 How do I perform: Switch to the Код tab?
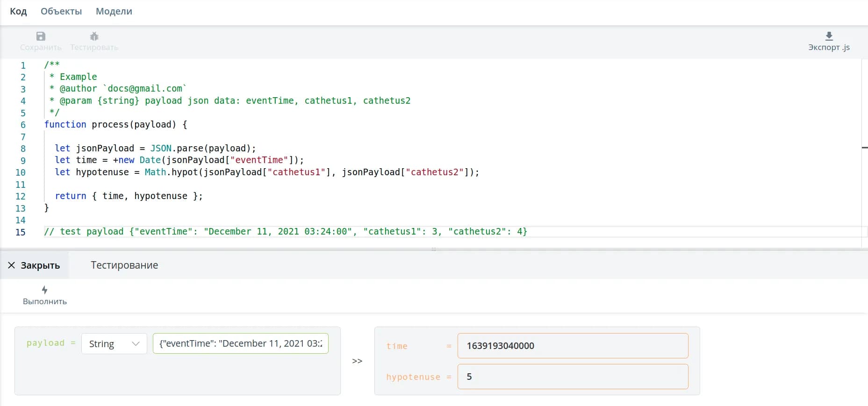(18, 11)
